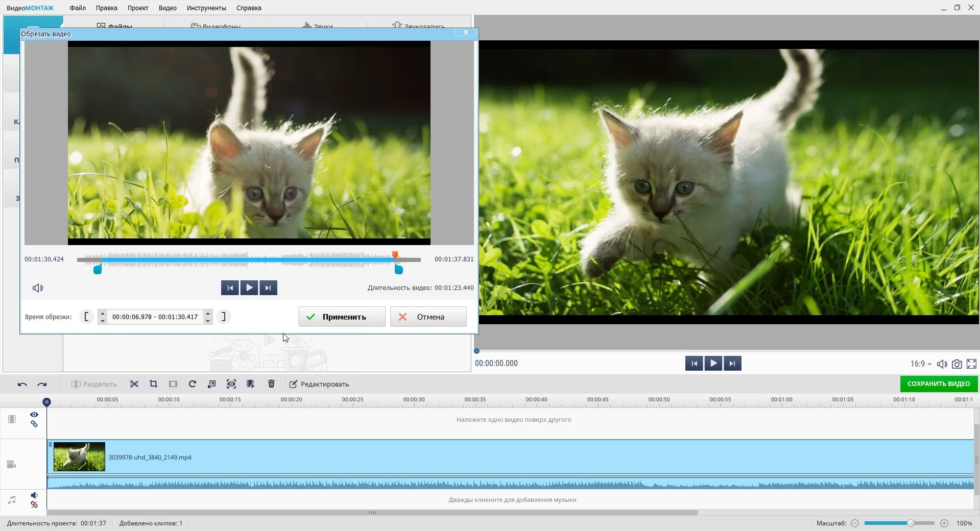Image resolution: width=980 pixels, height=531 pixels.
Task: Open the Инструменты menu
Action: 206,8
